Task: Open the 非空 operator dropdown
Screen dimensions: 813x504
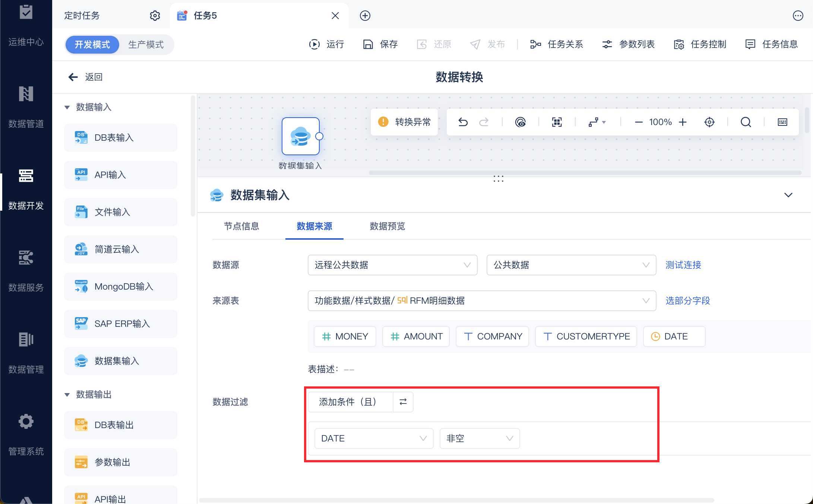Action: (x=480, y=438)
